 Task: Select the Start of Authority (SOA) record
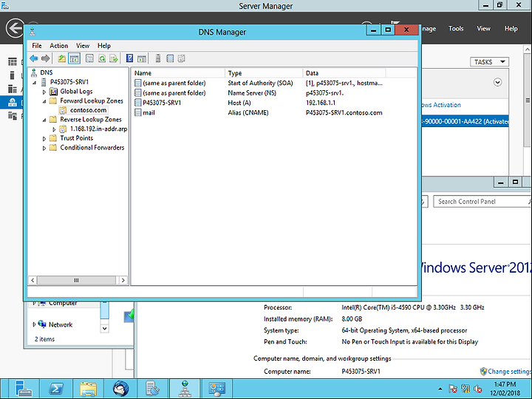pyautogui.click(x=258, y=83)
